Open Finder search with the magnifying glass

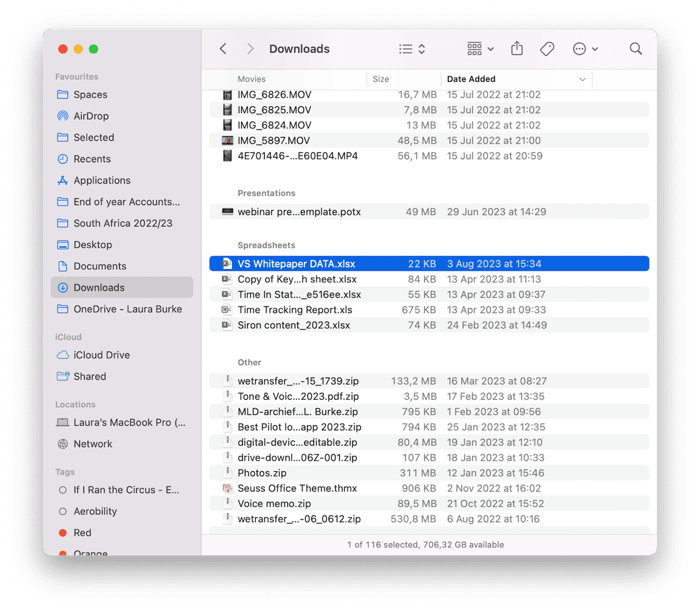[x=636, y=48]
